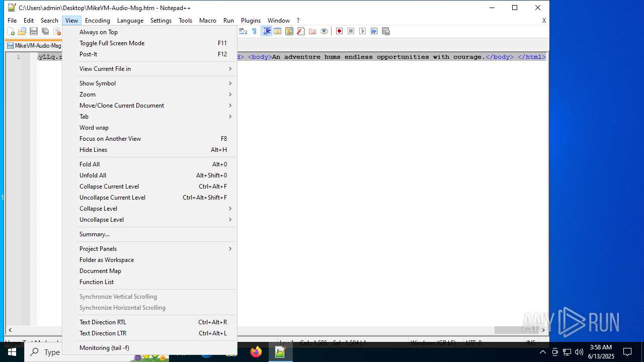
Task: Open the Window menu
Action: coord(279,21)
